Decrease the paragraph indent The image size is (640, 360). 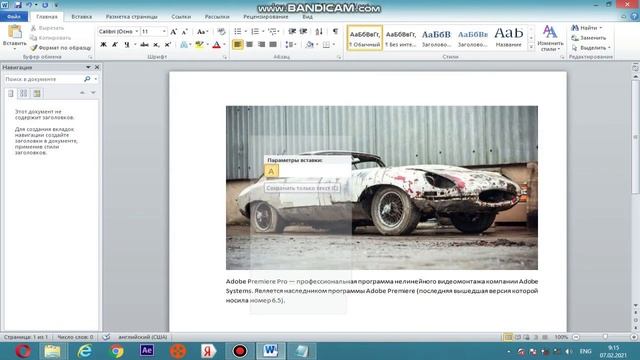pos(292,31)
